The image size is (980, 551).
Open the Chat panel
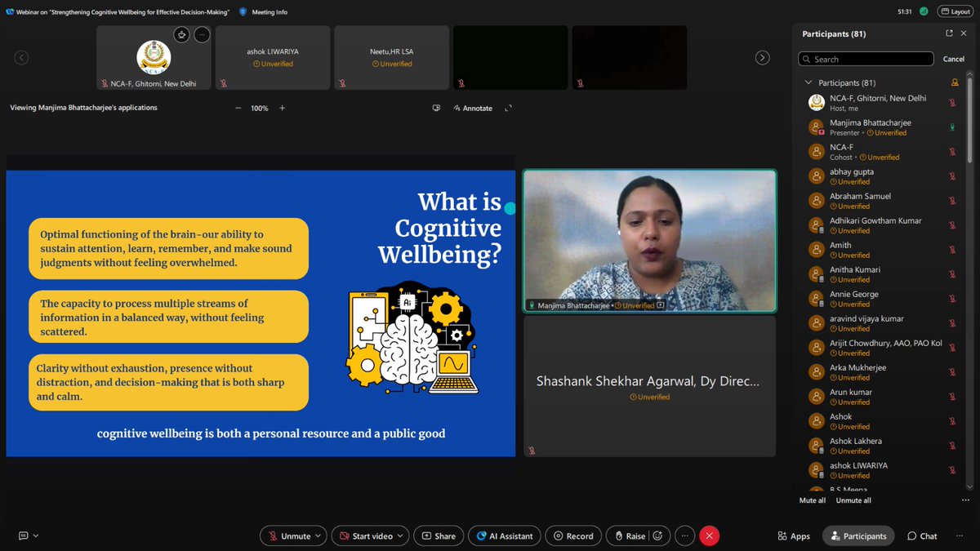click(922, 536)
